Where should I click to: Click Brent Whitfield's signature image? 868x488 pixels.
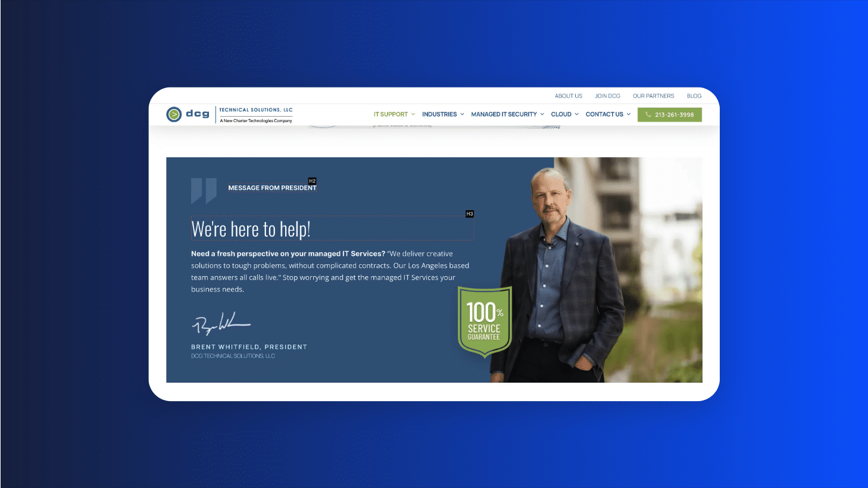click(x=221, y=324)
